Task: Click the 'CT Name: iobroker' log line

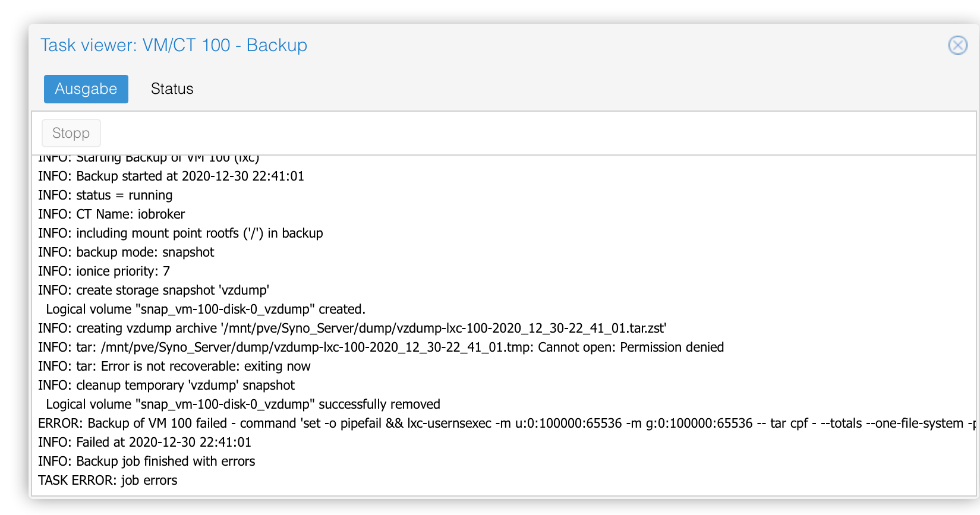Action: (x=112, y=214)
